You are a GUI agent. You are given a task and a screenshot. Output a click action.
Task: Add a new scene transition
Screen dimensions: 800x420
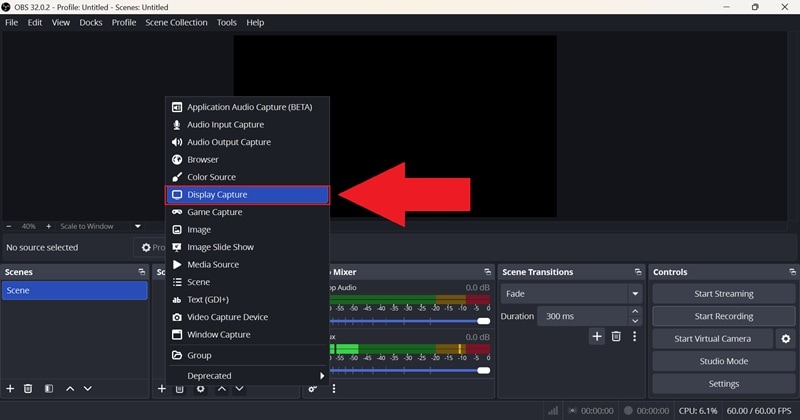(596, 336)
